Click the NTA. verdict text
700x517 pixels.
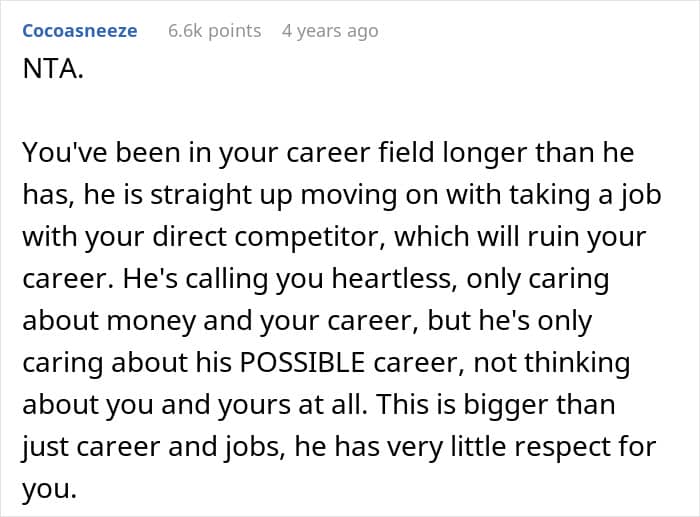point(53,69)
